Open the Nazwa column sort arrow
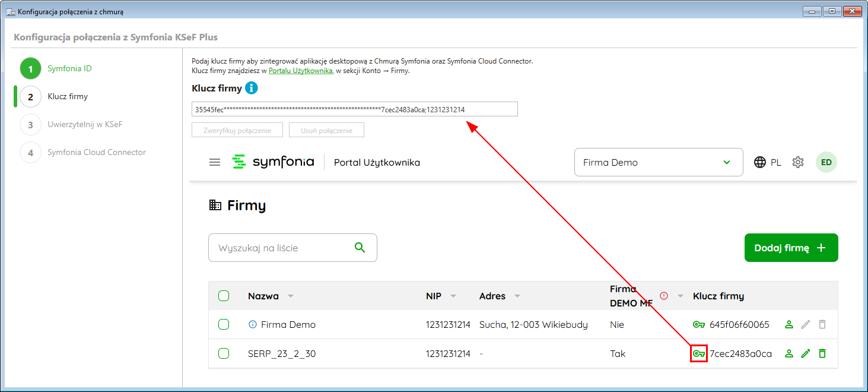868x392 pixels. [291, 296]
